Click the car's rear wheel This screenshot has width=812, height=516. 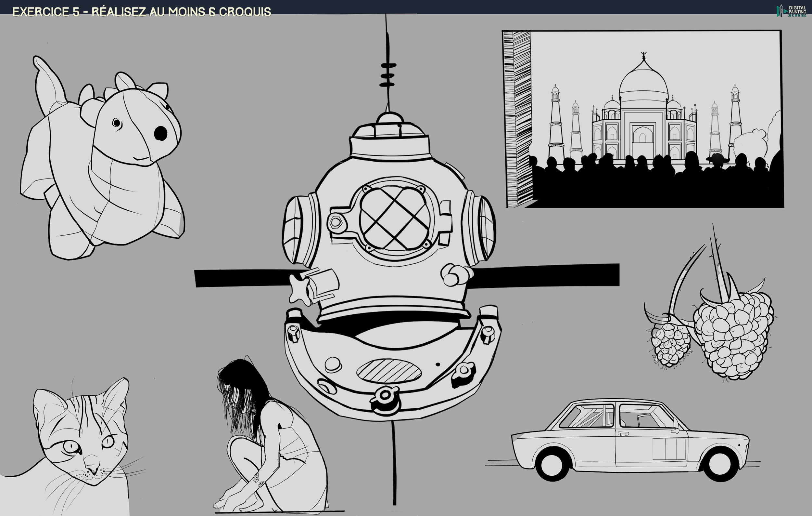(552, 465)
